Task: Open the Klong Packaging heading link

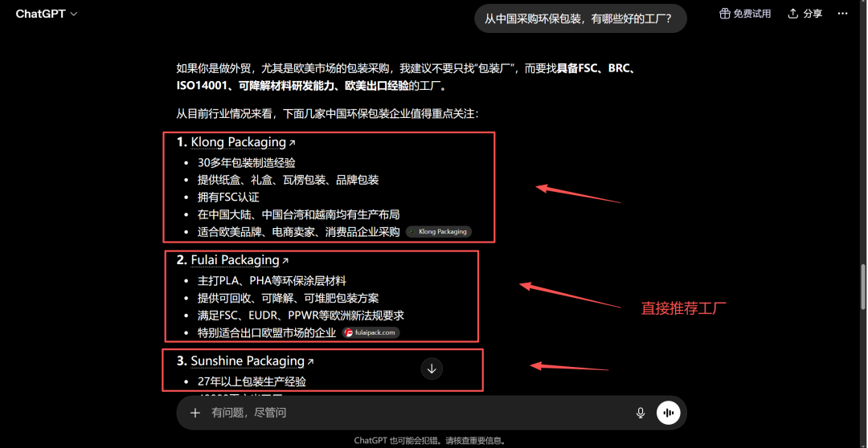Action: pos(238,142)
